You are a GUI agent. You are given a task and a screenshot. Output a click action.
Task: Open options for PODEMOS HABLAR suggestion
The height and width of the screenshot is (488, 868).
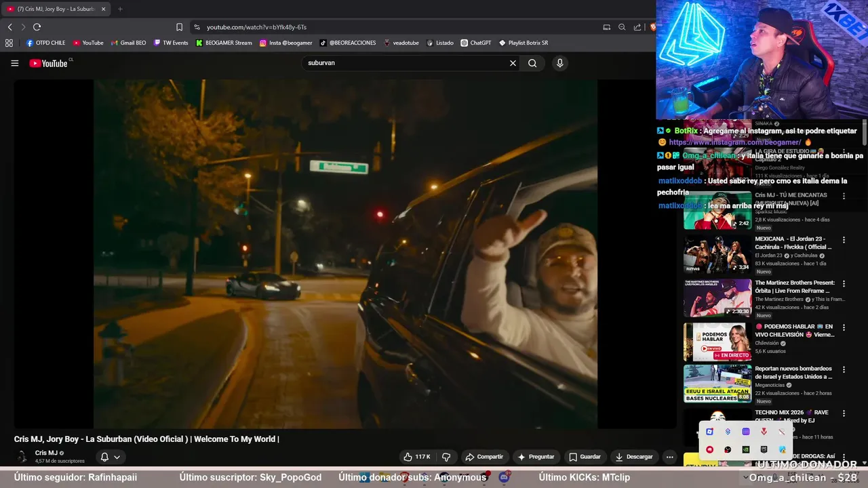(x=844, y=327)
